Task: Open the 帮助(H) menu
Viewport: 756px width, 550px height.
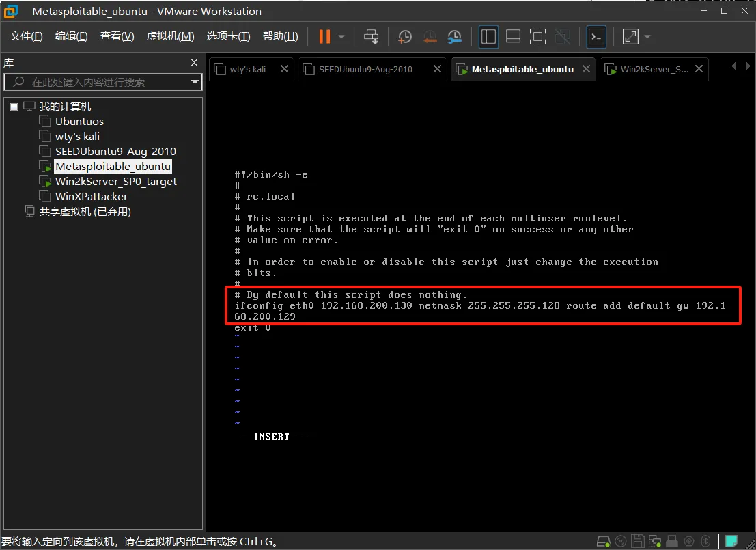Action: coord(281,36)
